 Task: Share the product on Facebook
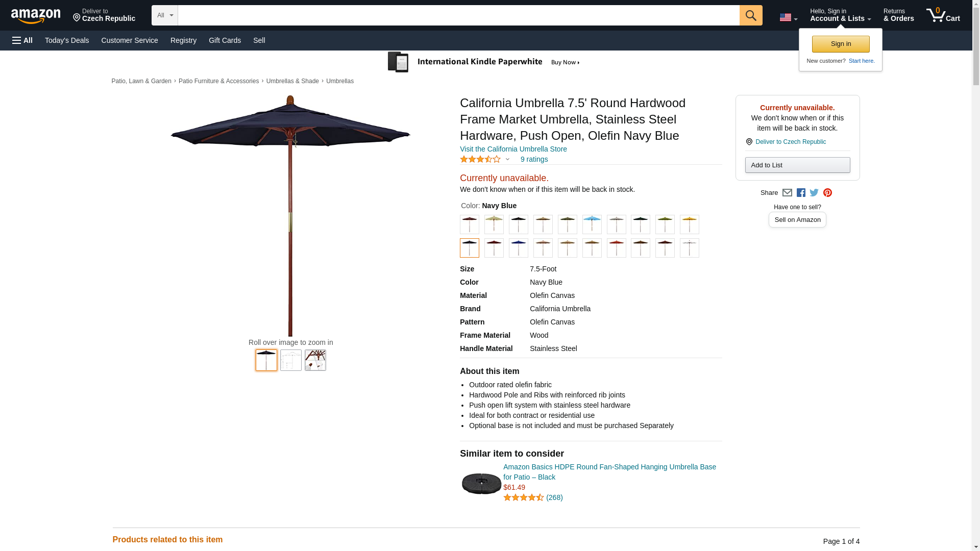(x=801, y=193)
